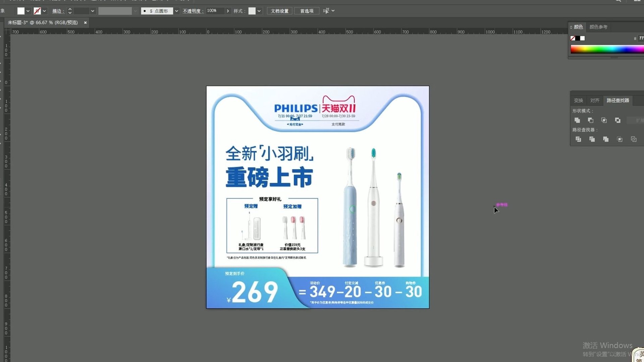Click the Unite shape mode icon
Screen dimensions: 644x362
(x=577, y=120)
